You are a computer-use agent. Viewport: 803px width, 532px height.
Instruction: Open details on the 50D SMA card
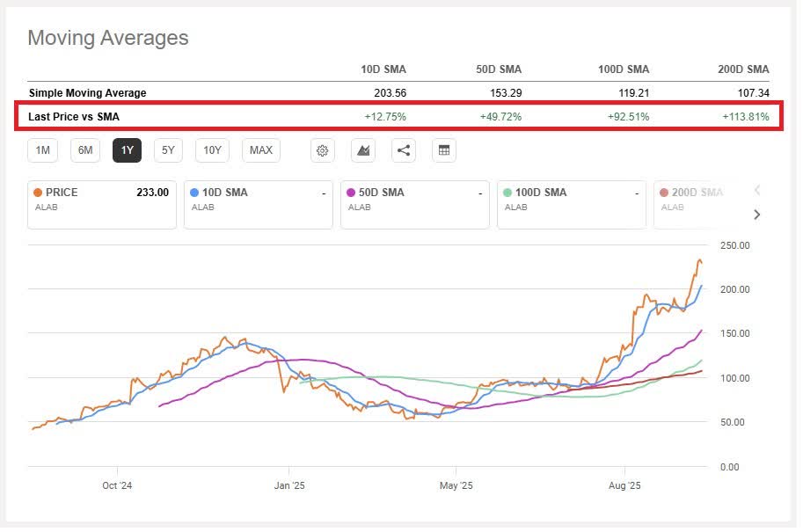pyautogui.click(x=415, y=204)
